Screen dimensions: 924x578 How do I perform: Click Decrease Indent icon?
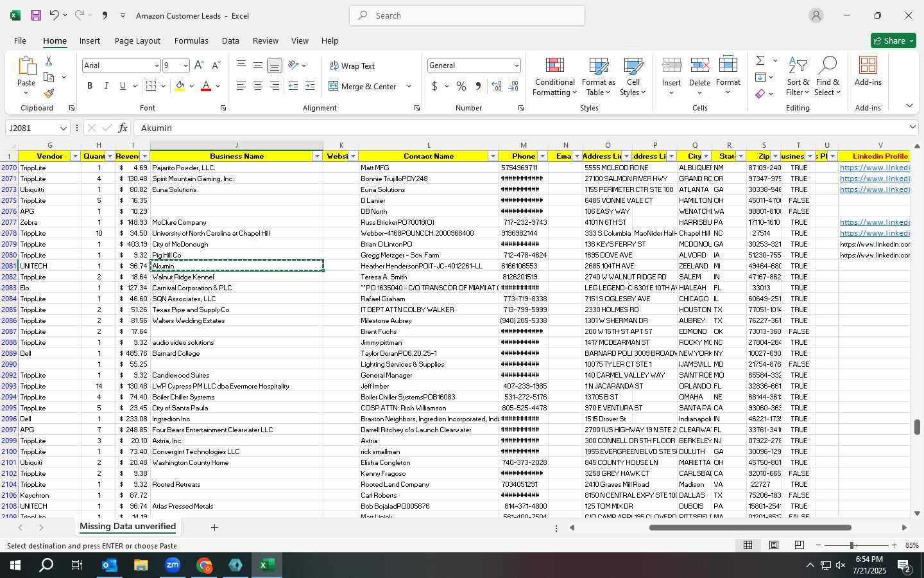coord(293,86)
